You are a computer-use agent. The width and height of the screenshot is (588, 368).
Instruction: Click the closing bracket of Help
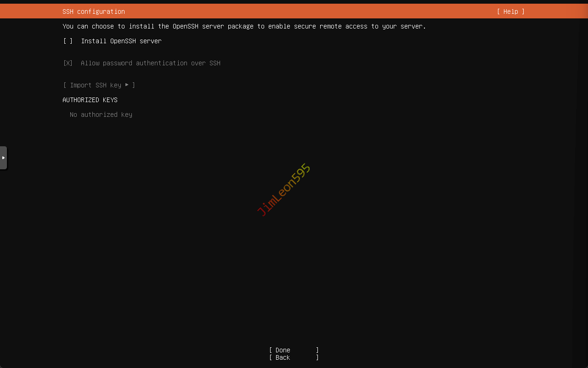(x=523, y=11)
